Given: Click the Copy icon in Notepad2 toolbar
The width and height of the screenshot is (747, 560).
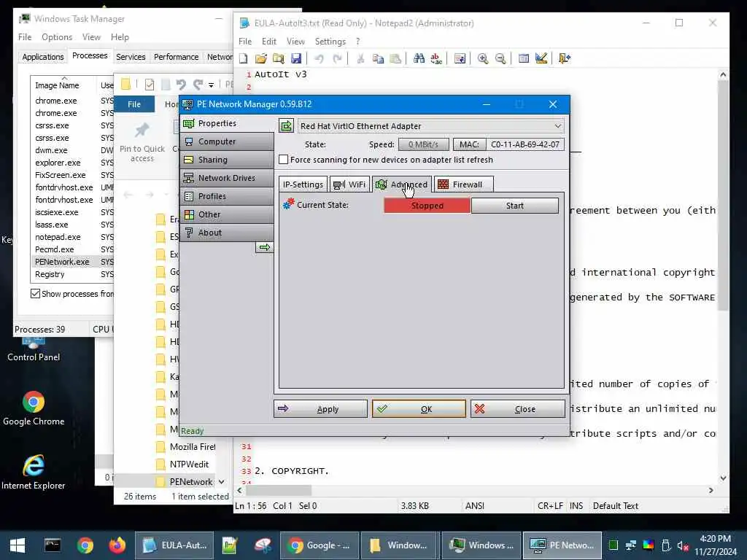Looking at the screenshot, I should (379, 58).
